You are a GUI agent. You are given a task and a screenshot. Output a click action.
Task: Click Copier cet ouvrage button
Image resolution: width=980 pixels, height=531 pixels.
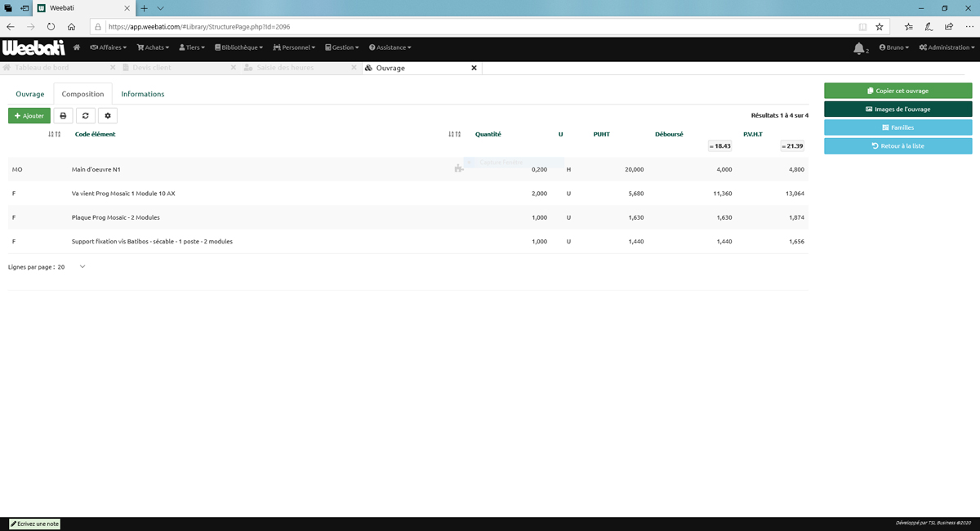click(898, 91)
